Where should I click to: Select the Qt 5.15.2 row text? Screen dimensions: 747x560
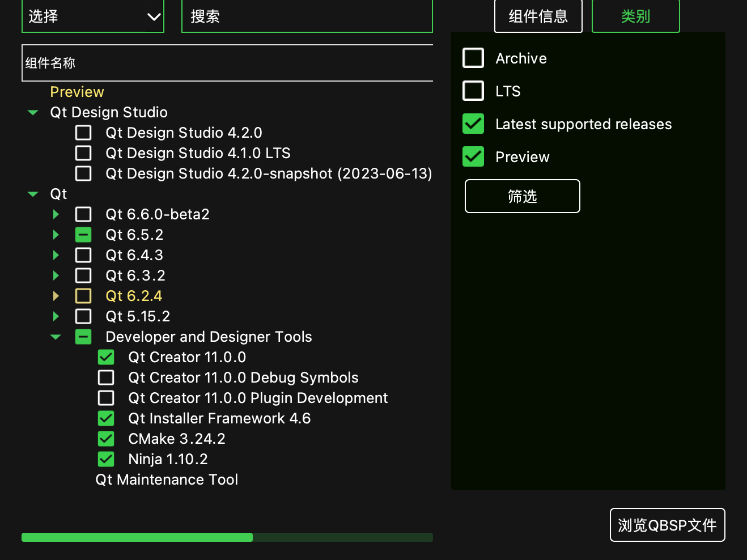138,316
